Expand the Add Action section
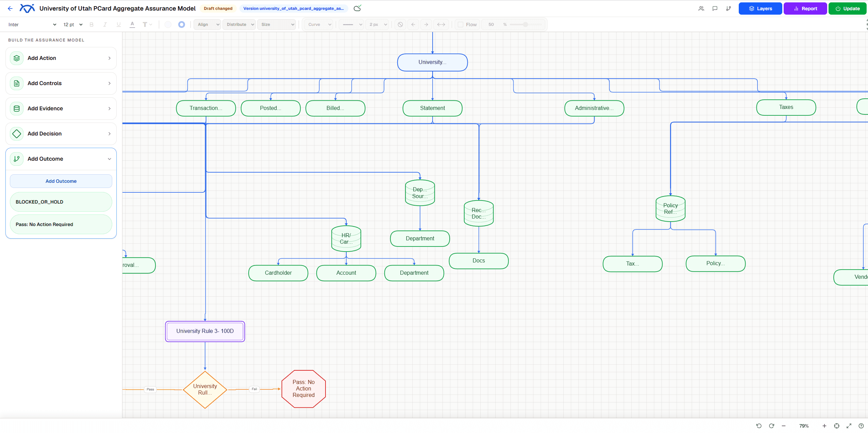Viewport: 868px width, 433px height. pyautogui.click(x=61, y=58)
